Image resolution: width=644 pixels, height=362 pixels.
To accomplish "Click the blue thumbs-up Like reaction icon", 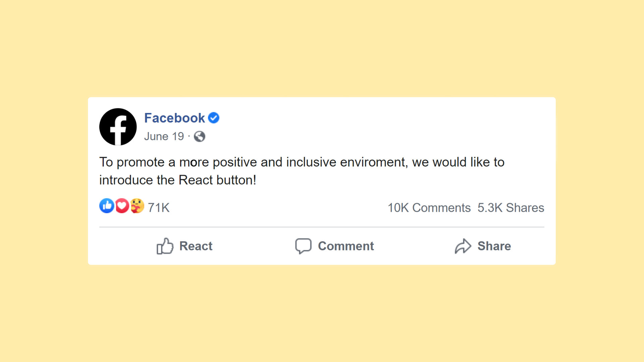I will [107, 206].
